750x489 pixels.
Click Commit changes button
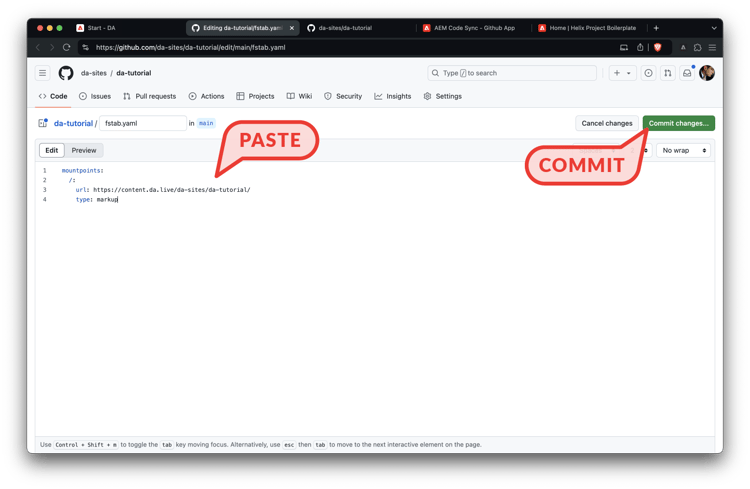[x=678, y=123]
